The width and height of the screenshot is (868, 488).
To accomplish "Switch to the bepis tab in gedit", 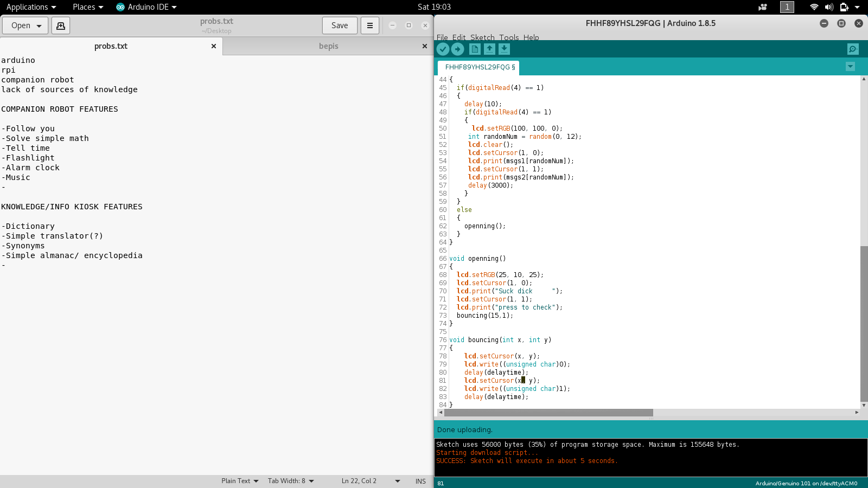I will coord(328,46).
